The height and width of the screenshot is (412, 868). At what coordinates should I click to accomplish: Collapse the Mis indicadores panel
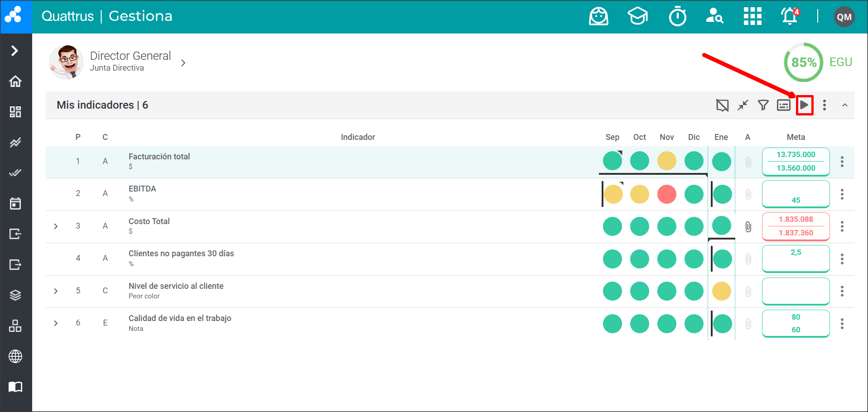click(845, 105)
